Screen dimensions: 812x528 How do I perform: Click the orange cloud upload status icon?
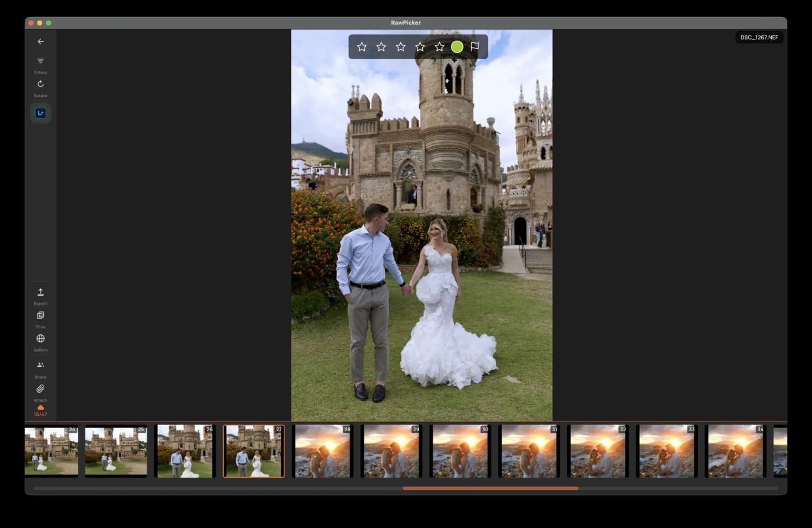[41, 408]
